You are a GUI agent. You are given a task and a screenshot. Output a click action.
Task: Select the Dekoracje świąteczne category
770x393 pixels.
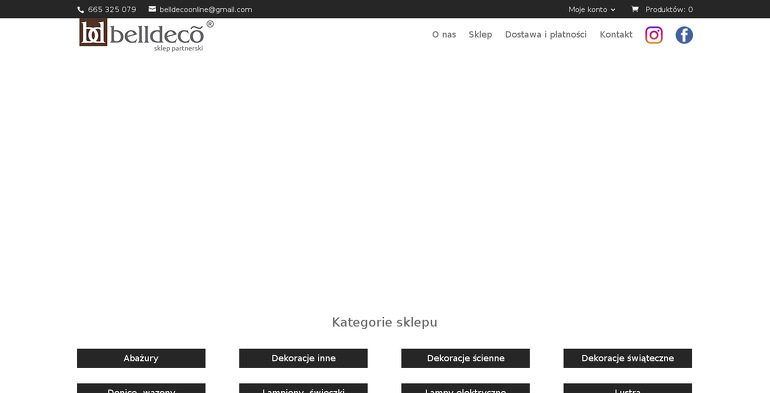click(628, 358)
